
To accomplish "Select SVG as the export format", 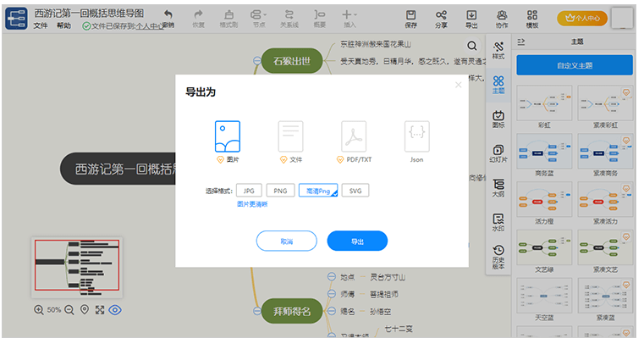I will (355, 191).
